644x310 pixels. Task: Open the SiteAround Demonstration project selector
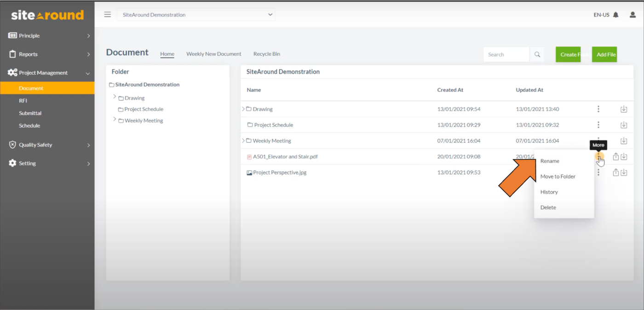pos(195,14)
